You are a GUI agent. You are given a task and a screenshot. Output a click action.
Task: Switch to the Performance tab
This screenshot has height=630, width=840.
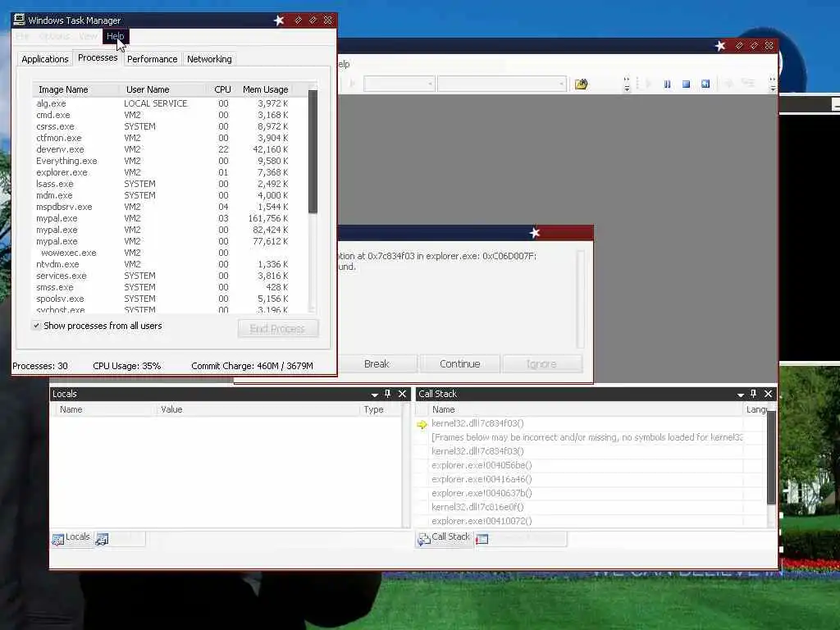pos(152,59)
